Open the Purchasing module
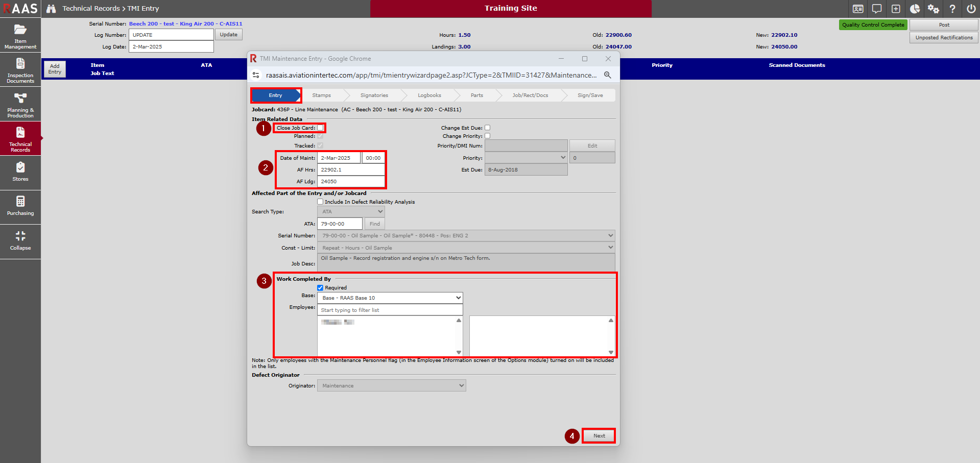The height and width of the screenshot is (463, 980). click(x=20, y=206)
